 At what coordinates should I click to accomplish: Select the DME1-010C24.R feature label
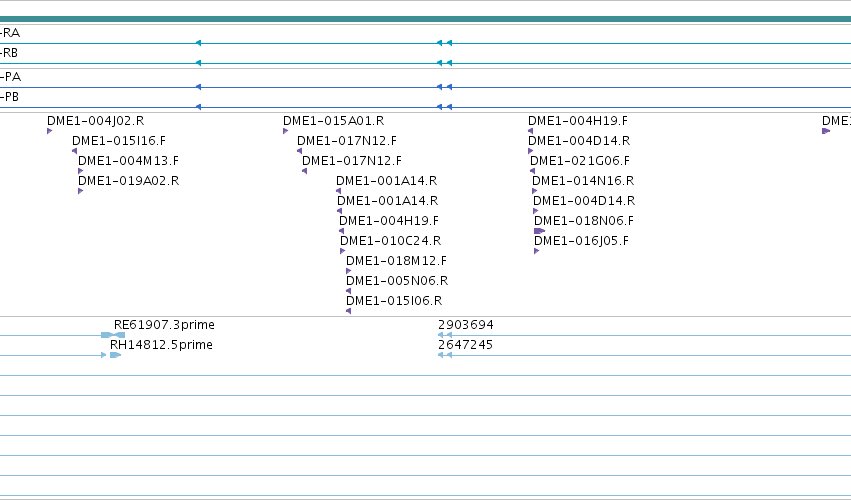coord(391,240)
